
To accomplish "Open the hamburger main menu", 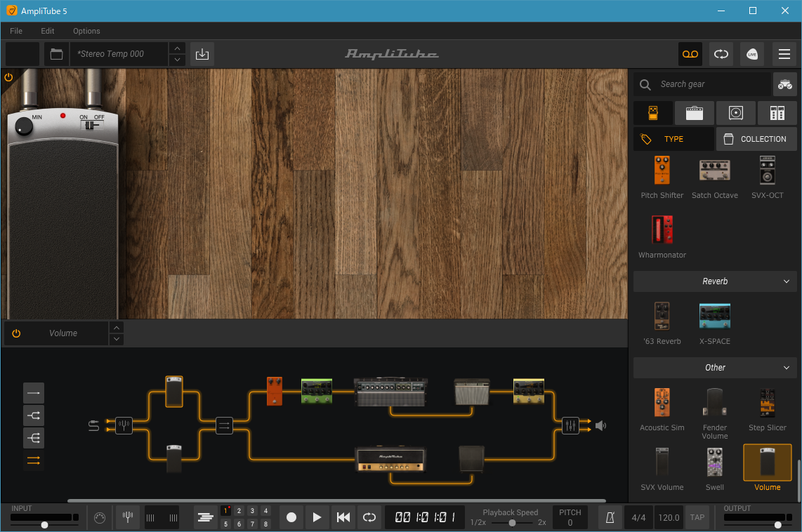I will point(784,54).
